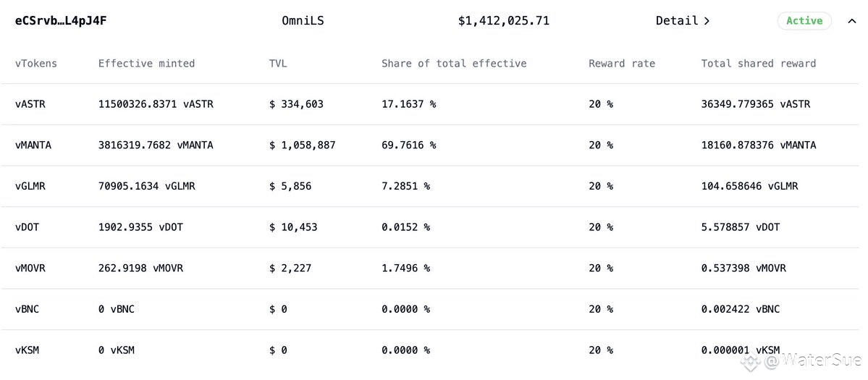Click the $1,412,025.71 total value
The height and width of the screenshot is (380, 868).
point(503,21)
